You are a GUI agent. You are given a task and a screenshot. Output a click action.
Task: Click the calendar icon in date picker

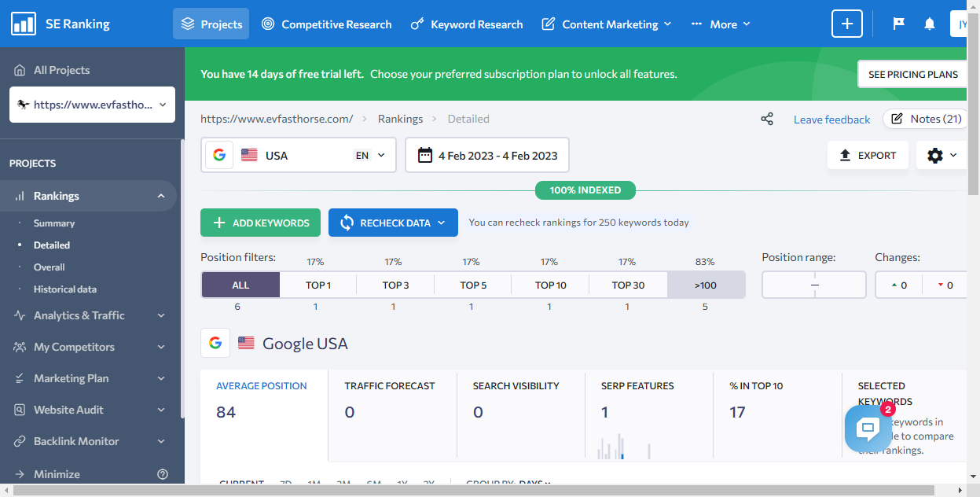point(425,155)
